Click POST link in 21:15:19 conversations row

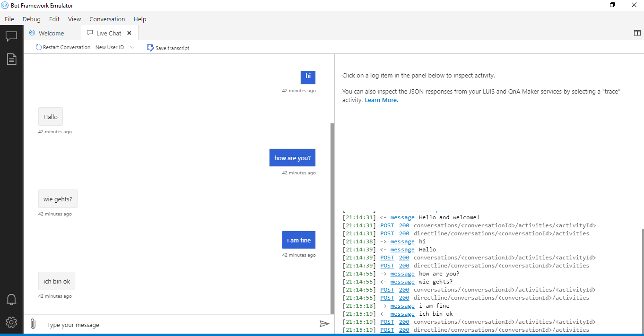pos(387,322)
